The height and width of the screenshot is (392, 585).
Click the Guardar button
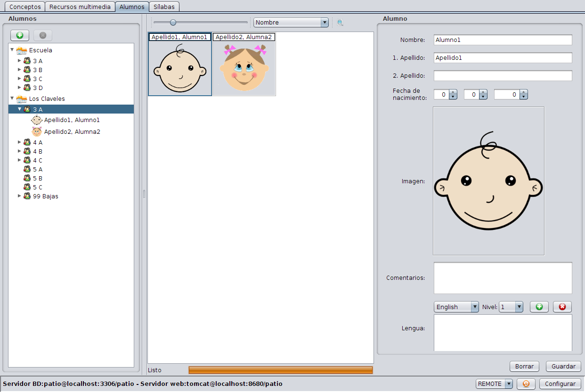tap(563, 366)
